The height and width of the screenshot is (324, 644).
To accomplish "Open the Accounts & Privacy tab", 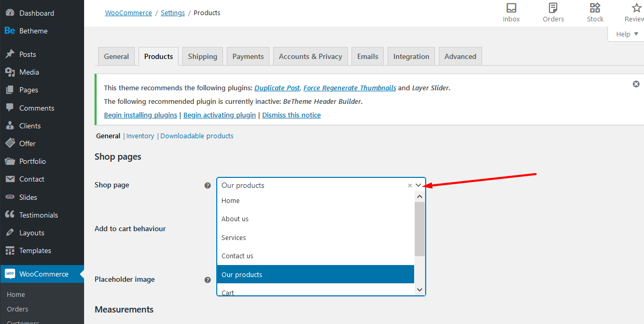I will [310, 56].
